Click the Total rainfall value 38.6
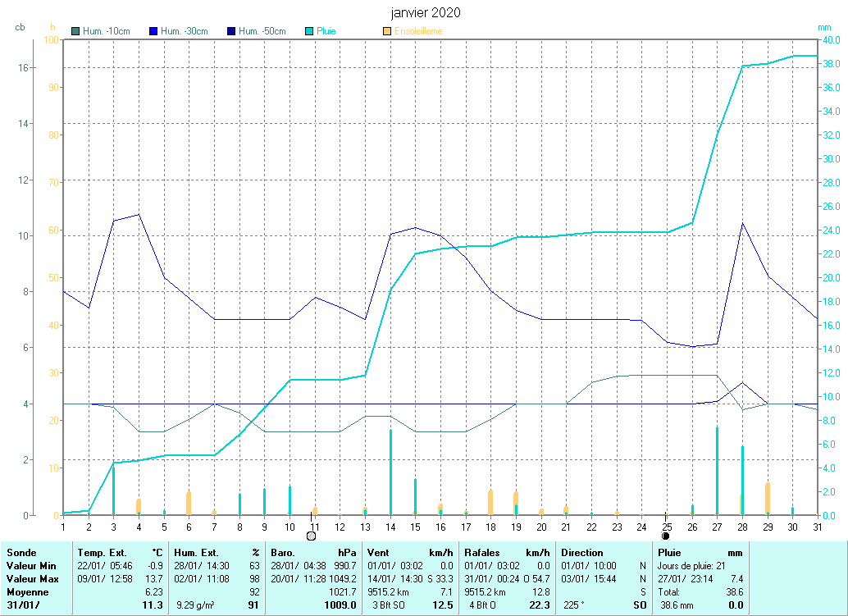The width and height of the screenshot is (848, 616). pyautogui.click(x=736, y=591)
